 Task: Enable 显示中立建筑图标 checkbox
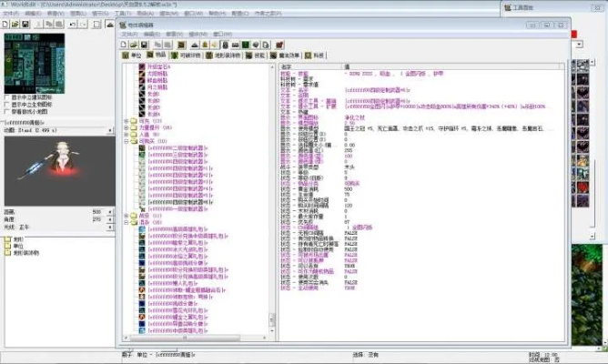pos(7,96)
